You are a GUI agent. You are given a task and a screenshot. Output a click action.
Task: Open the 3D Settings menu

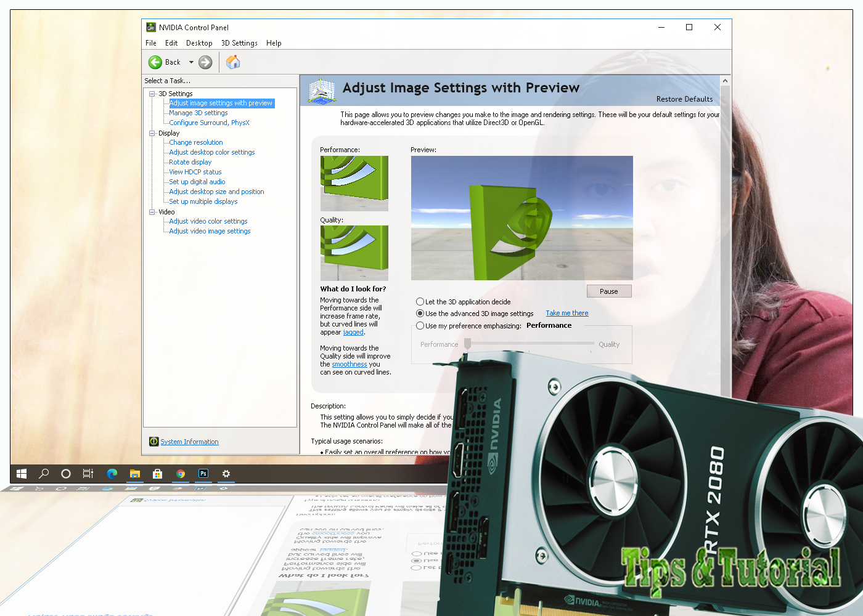[x=239, y=43]
